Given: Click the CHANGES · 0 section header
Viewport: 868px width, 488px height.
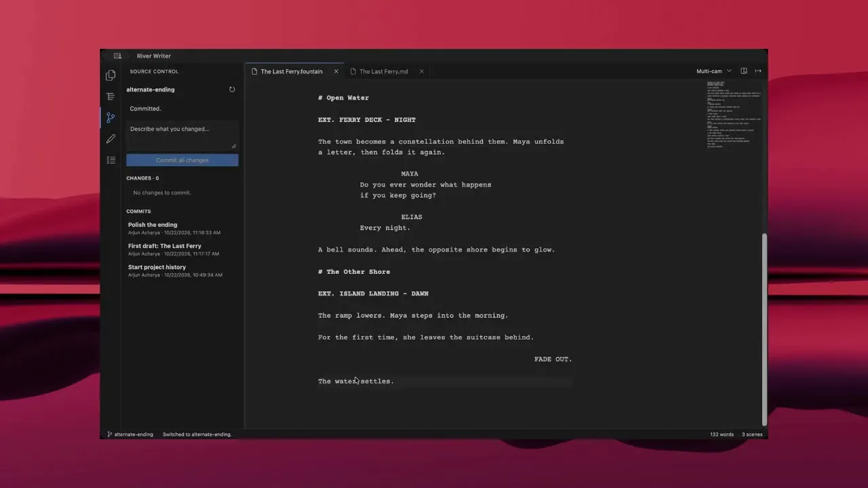Looking at the screenshot, I should [x=142, y=178].
